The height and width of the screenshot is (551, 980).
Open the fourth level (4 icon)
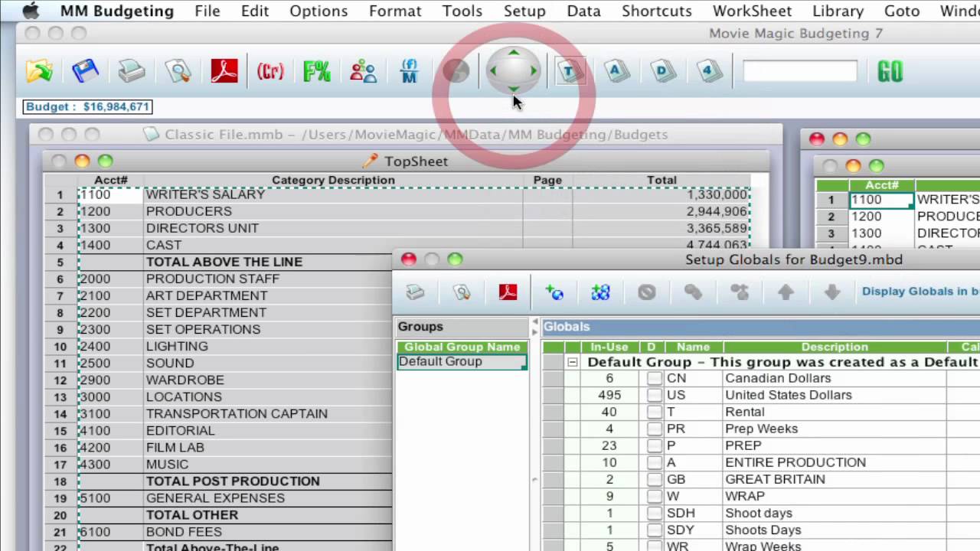(709, 72)
